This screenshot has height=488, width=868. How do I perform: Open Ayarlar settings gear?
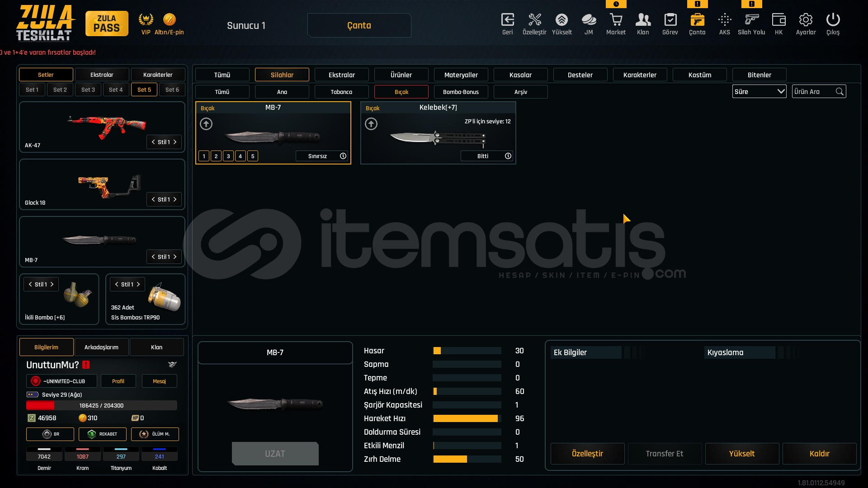[x=806, y=20]
